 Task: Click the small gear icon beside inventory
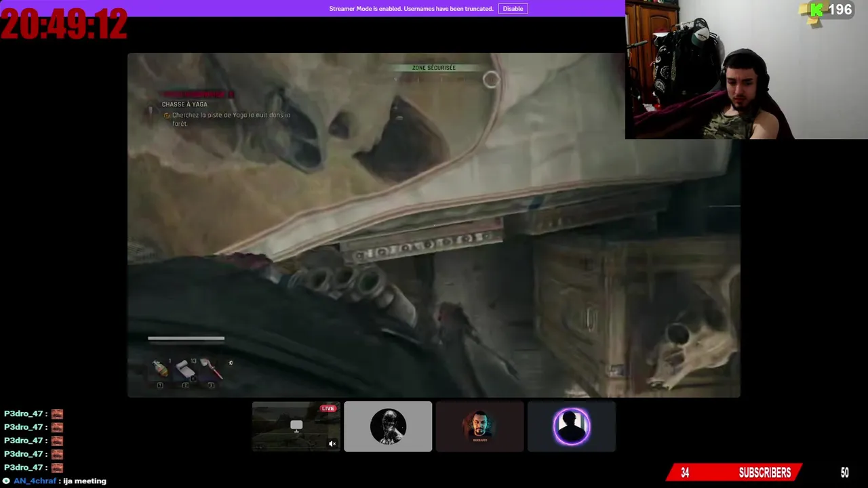231,363
